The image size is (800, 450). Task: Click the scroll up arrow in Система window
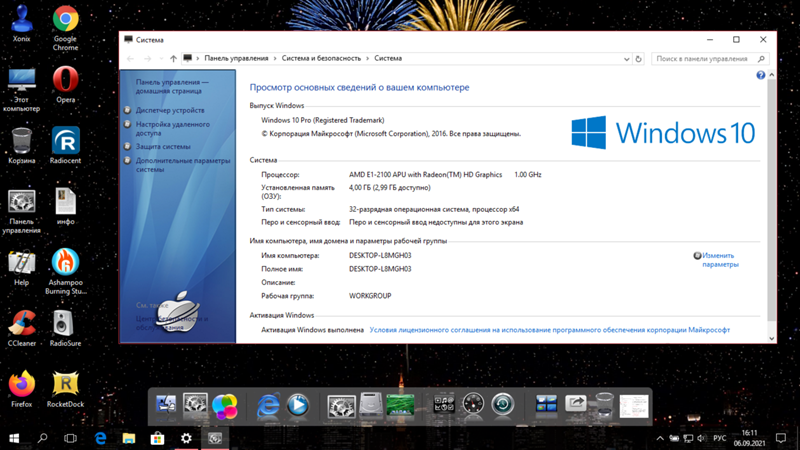pyautogui.click(x=771, y=74)
